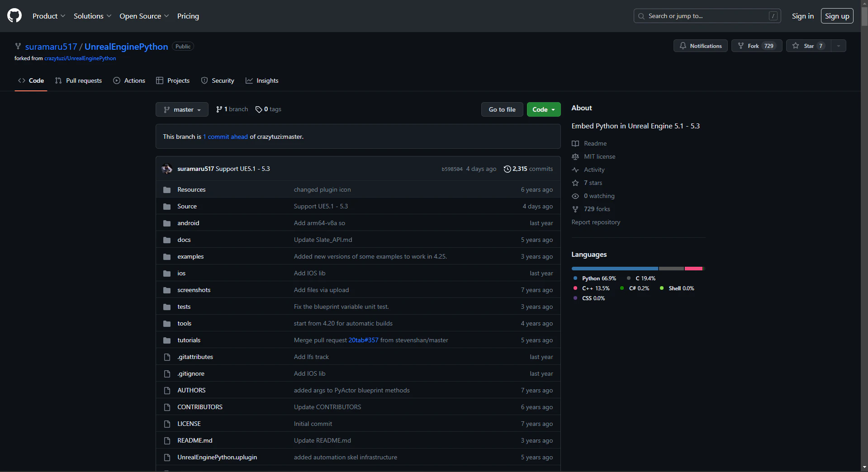Click the examples folder icon
Viewport: 868px width, 472px height.
click(167, 257)
